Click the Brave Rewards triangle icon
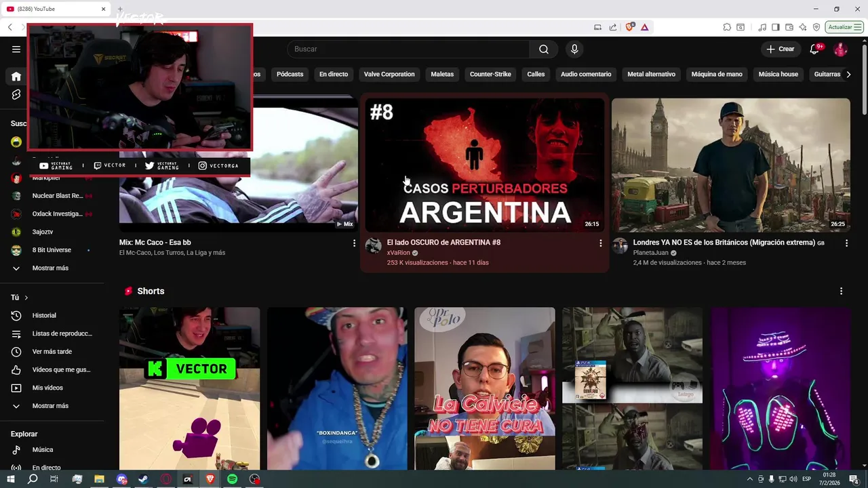The width and height of the screenshot is (868, 488). pos(644,27)
